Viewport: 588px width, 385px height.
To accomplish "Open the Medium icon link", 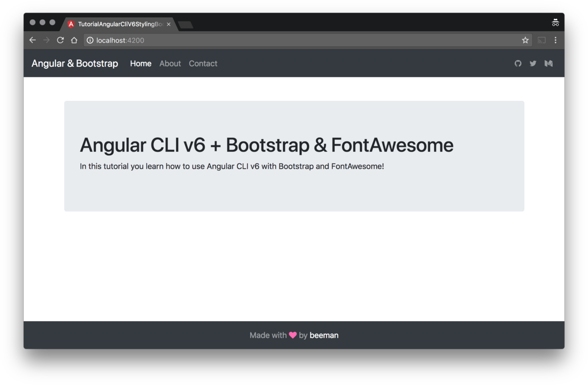I will pos(549,64).
